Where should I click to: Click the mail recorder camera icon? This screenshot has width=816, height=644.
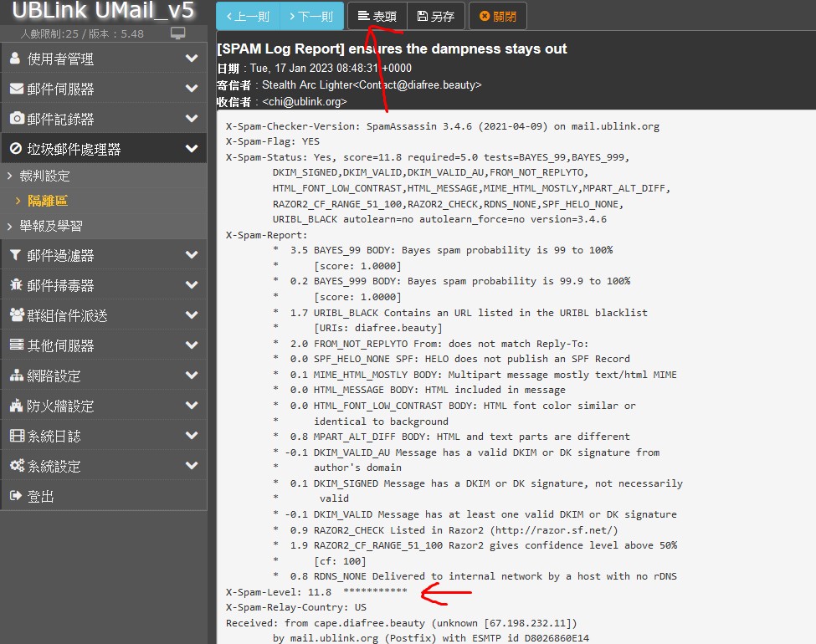pyautogui.click(x=16, y=119)
